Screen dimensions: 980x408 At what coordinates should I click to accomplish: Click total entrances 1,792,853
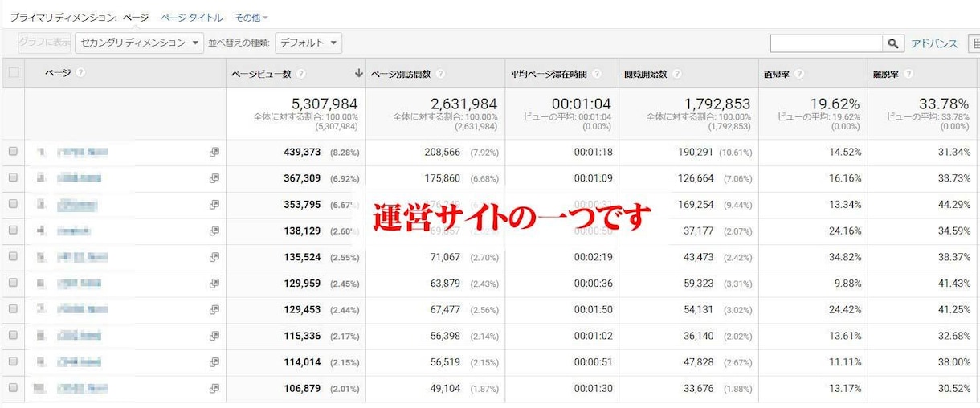(717, 104)
